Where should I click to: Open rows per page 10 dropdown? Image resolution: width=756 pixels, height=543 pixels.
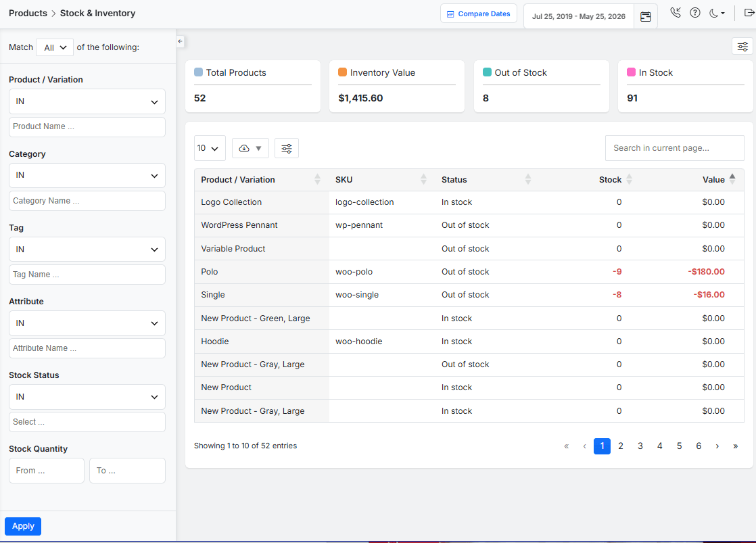pyautogui.click(x=210, y=148)
